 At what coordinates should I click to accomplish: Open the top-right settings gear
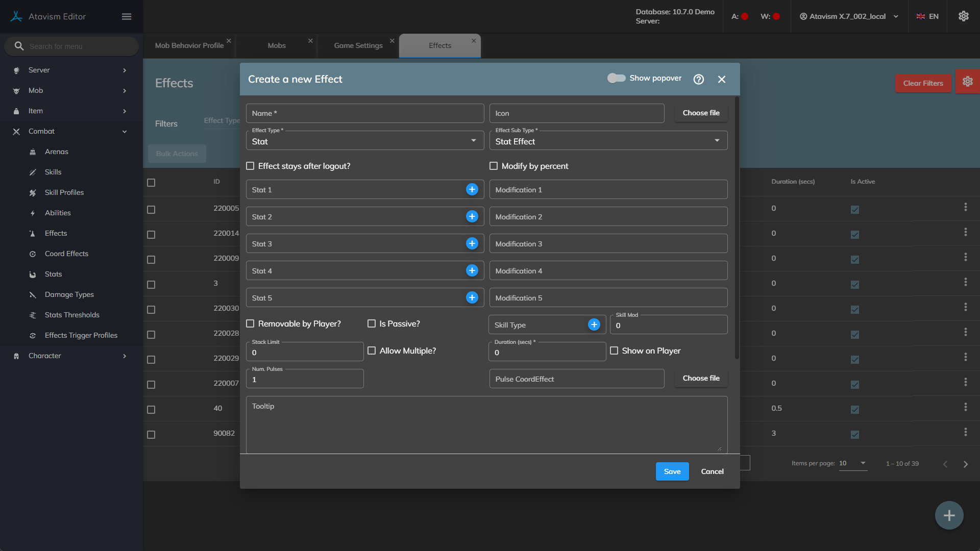963,16
